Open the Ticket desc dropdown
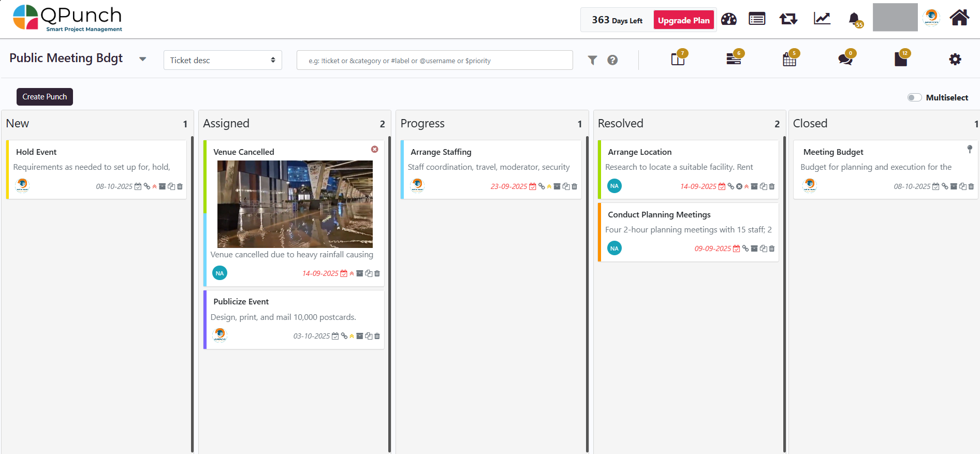 pyautogui.click(x=223, y=60)
